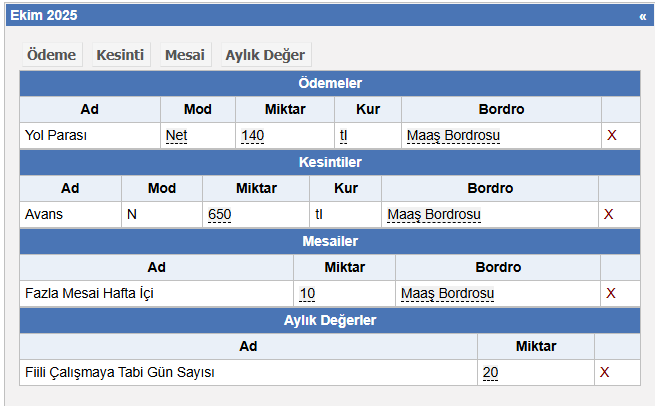
Task: Open the Aylık Değer tab
Action: (265, 55)
